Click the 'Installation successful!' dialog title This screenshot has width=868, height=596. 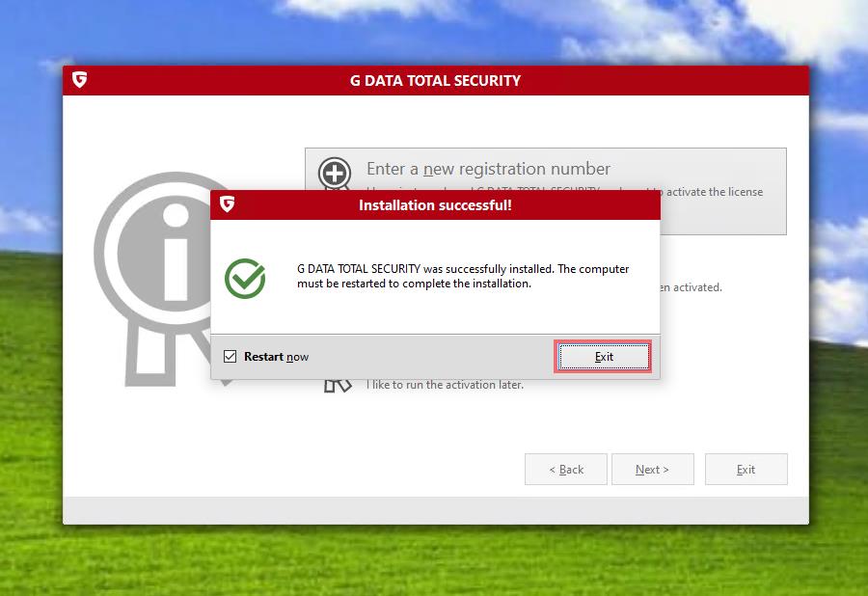(x=435, y=205)
